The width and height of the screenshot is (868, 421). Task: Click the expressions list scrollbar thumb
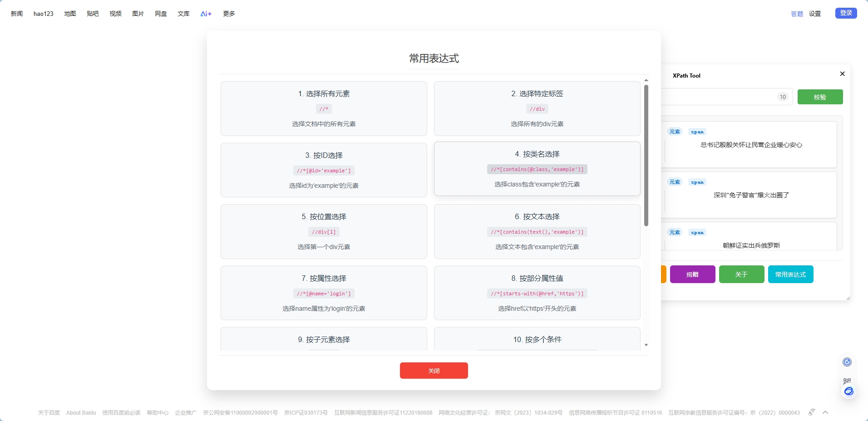tap(646, 155)
